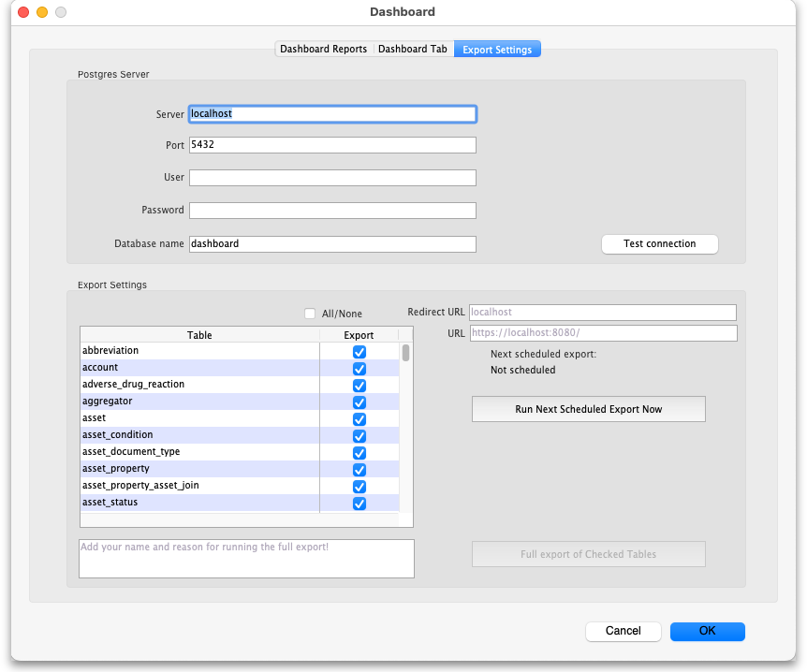The image size is (807, 672).
Task: Click the name and reason text area
Action: (x=246, y=559)
